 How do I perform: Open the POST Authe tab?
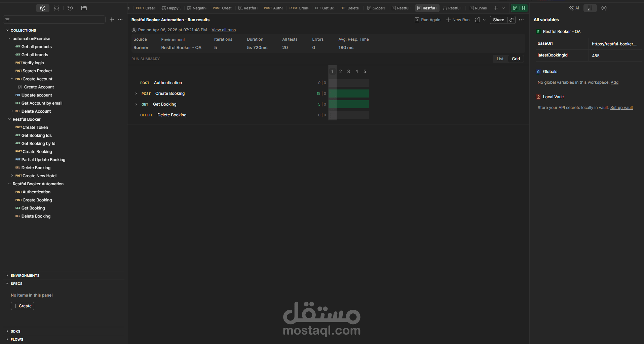pos(273,8)
